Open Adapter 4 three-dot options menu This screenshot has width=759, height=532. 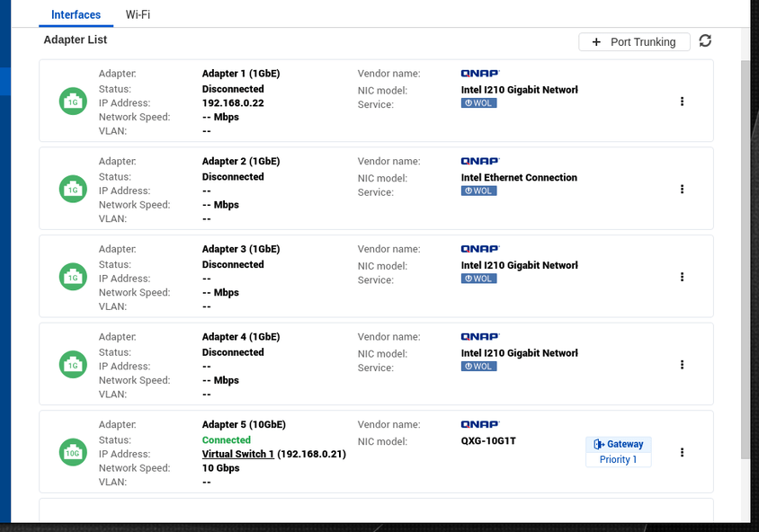point(682,365)
